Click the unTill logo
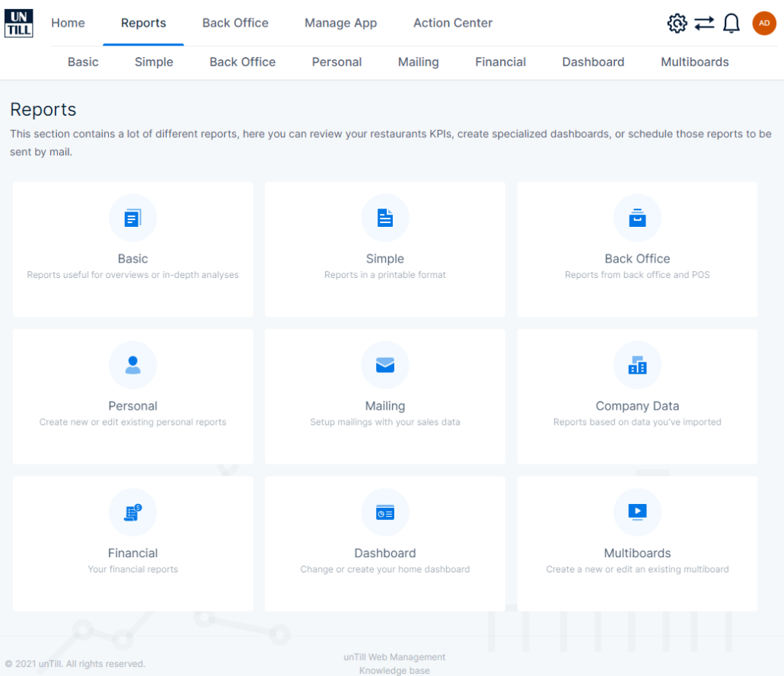784x676 pixels. pyautogui.click(x=18, y=23)
